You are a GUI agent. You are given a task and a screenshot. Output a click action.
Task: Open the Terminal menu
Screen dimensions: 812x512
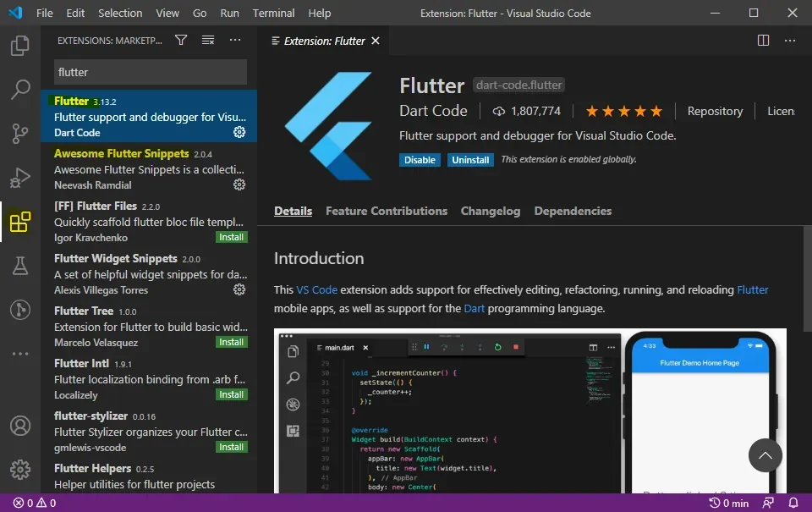coord(273,13)
